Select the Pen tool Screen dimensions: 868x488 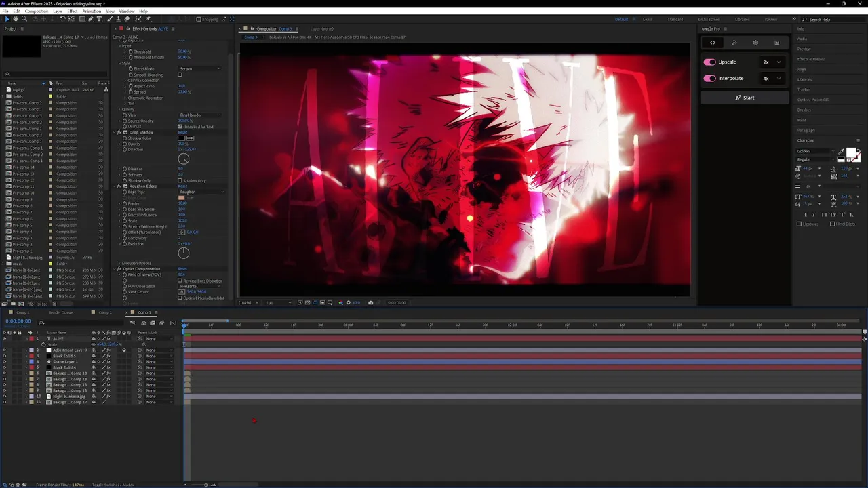click(x=91, y=19)
